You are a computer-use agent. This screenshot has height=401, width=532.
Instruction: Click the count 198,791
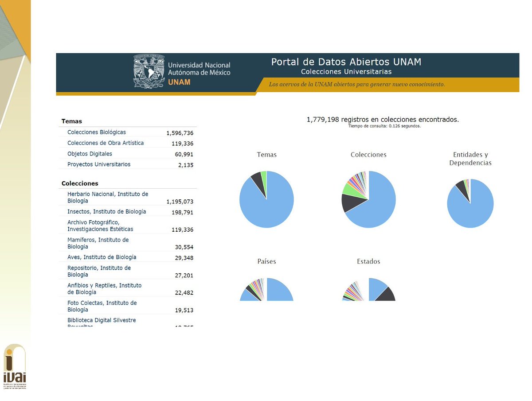tap(183, 213)
